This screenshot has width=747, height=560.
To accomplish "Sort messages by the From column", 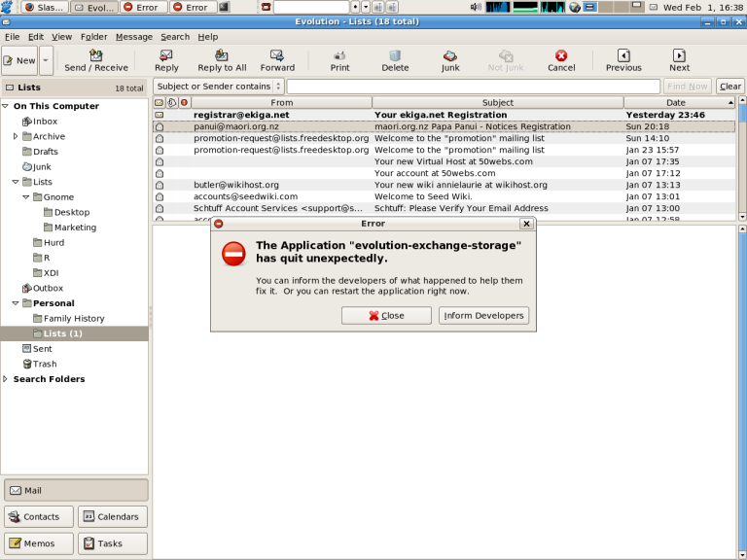I will pos(281,102).
